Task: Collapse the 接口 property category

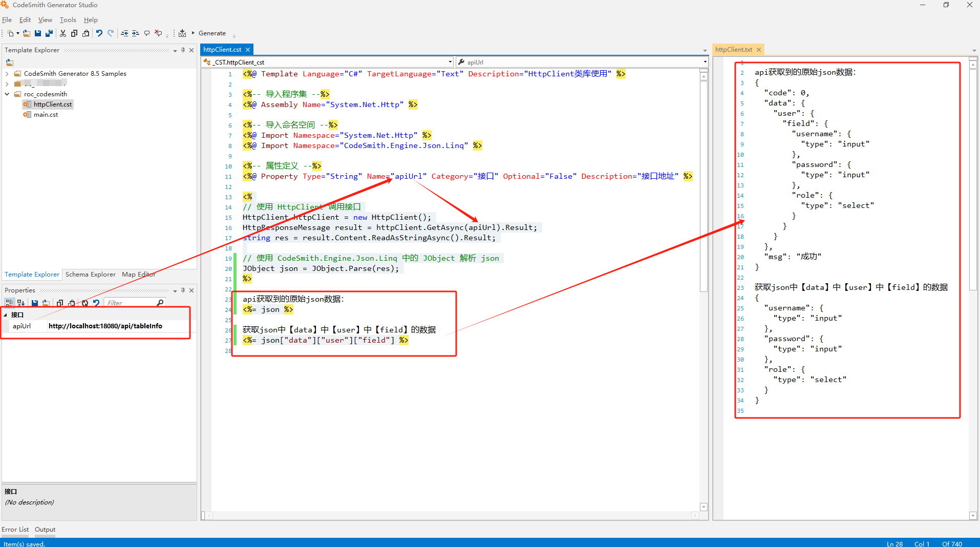Action: (x=6, y=315)
